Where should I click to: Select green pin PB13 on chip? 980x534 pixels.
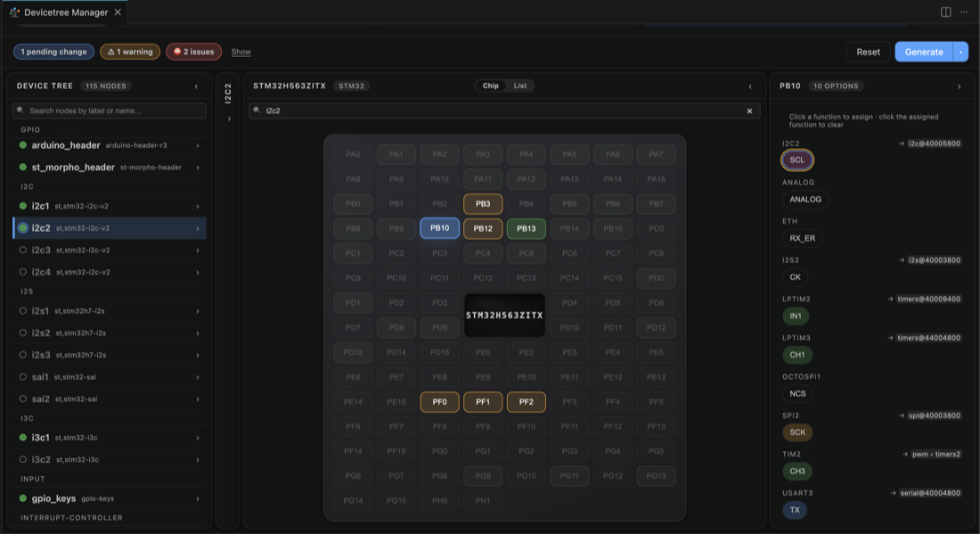(527, 228)
